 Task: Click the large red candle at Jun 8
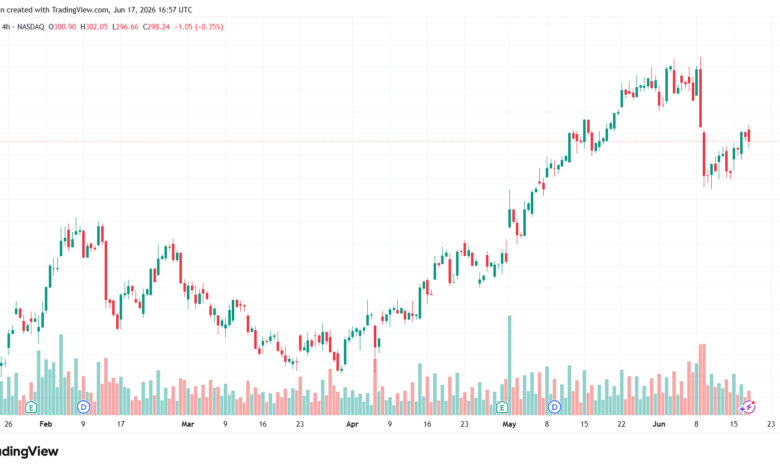pos(700,98)
